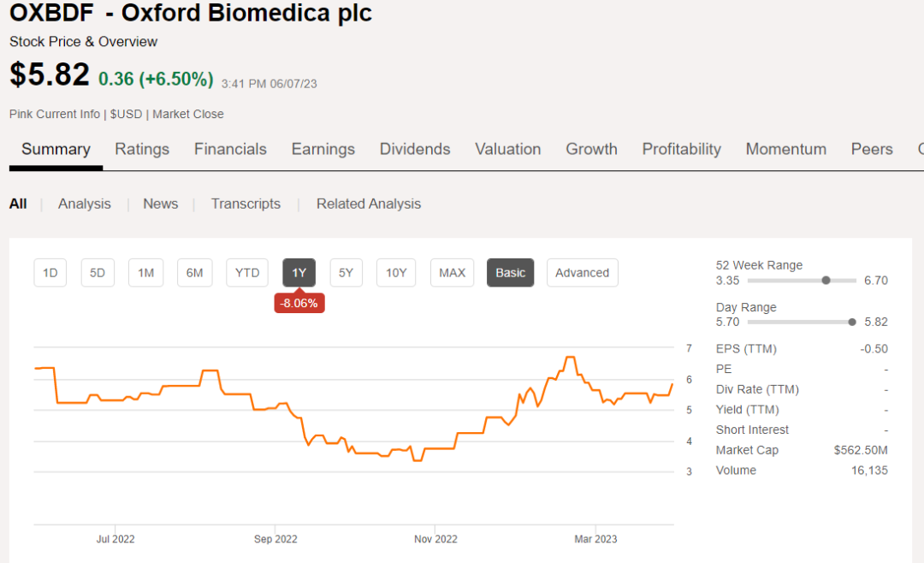Open the Financials tab

pyautogui.click(x=230, y=149)
